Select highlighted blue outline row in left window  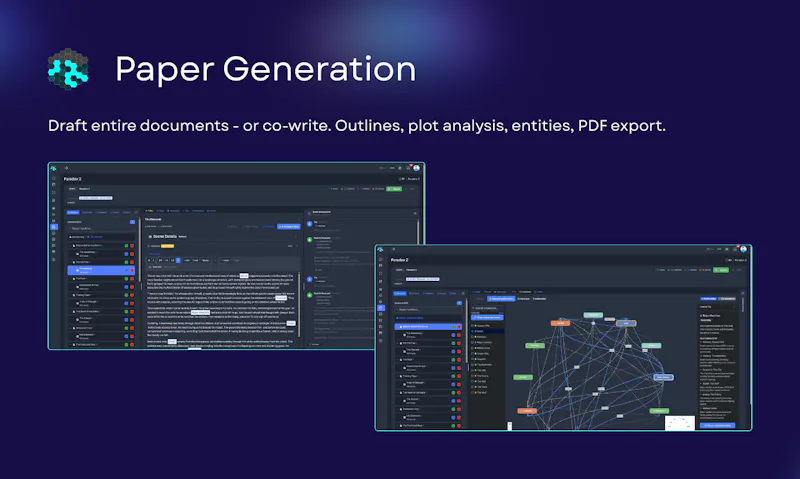click(101, 270)
